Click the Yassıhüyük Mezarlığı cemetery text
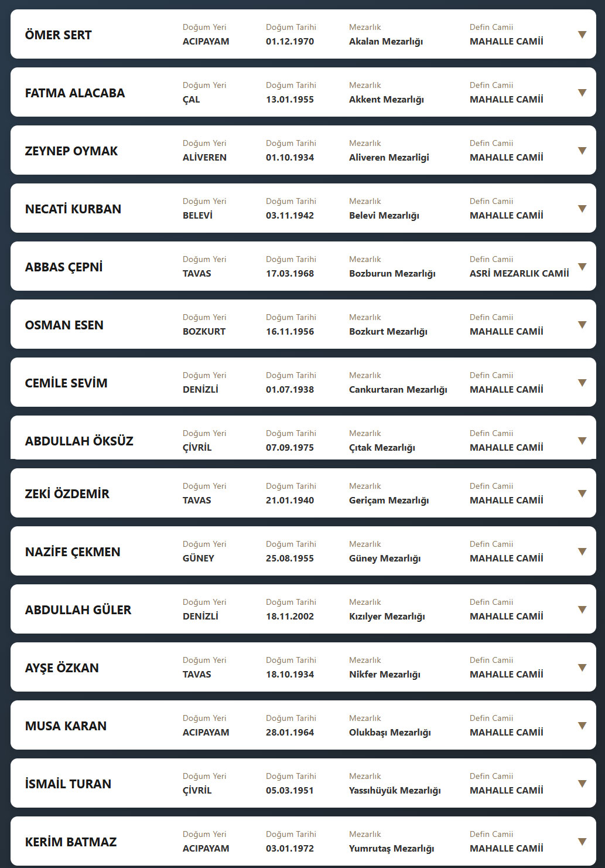This screenshot has width=605, height=868. pos(395,791)
